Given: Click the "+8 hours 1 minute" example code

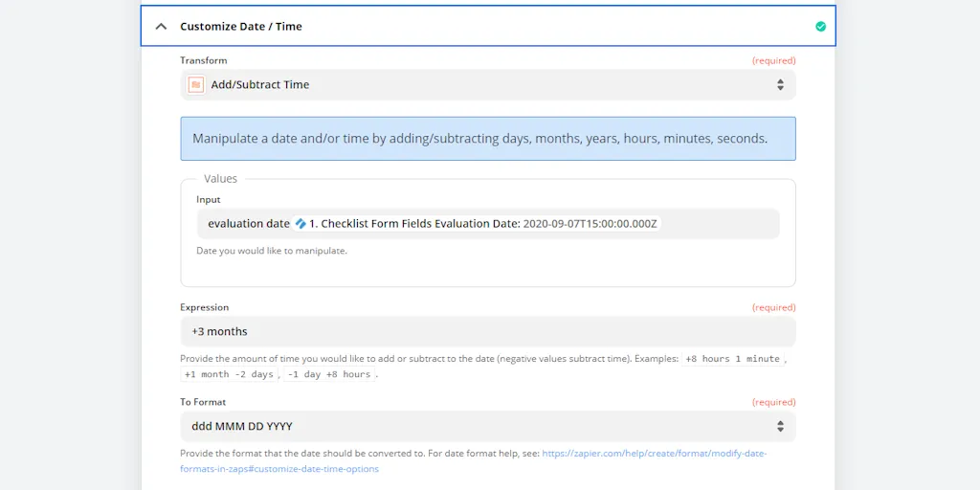Looking at the screenshot, I should tap(732, 359).
